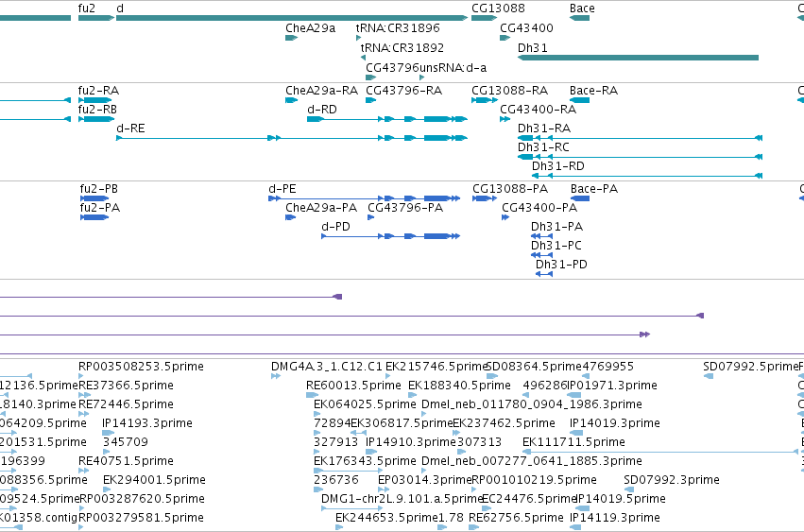Click the Dh31-PC protein label

[556, 246]
